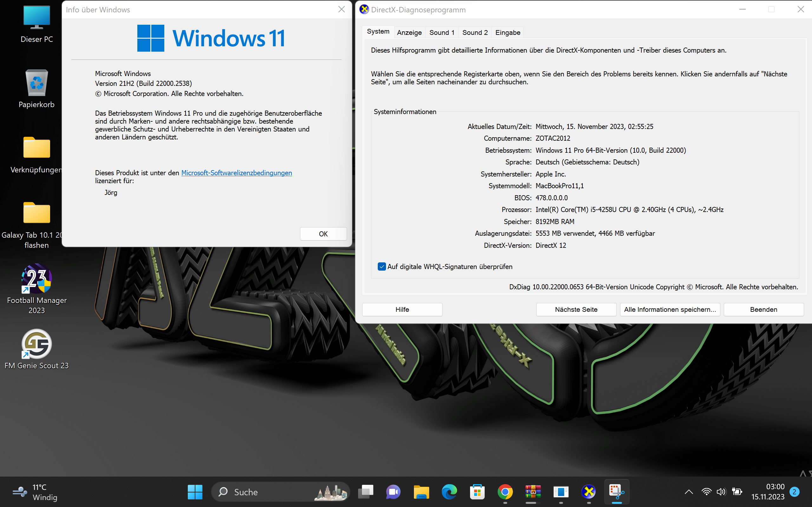Image resolution: width=812 pixels, height=507 pixels.
Task: Expand hidden system tray icons chevron
Action: tap(689, 492)
